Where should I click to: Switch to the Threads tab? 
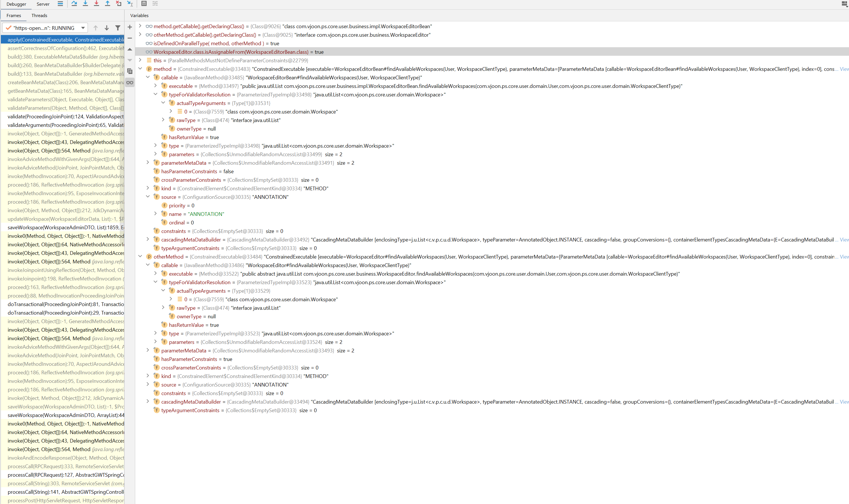(x=39, y=16)
